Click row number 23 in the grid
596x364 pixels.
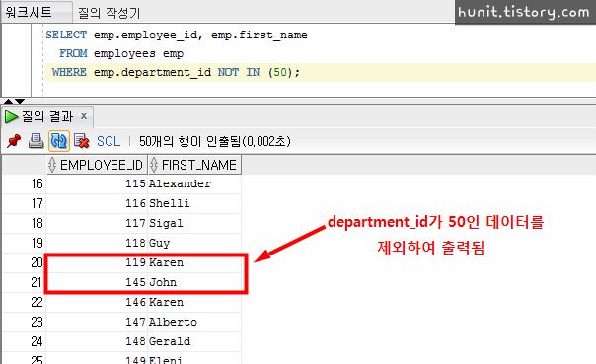(x=24, y=323)
